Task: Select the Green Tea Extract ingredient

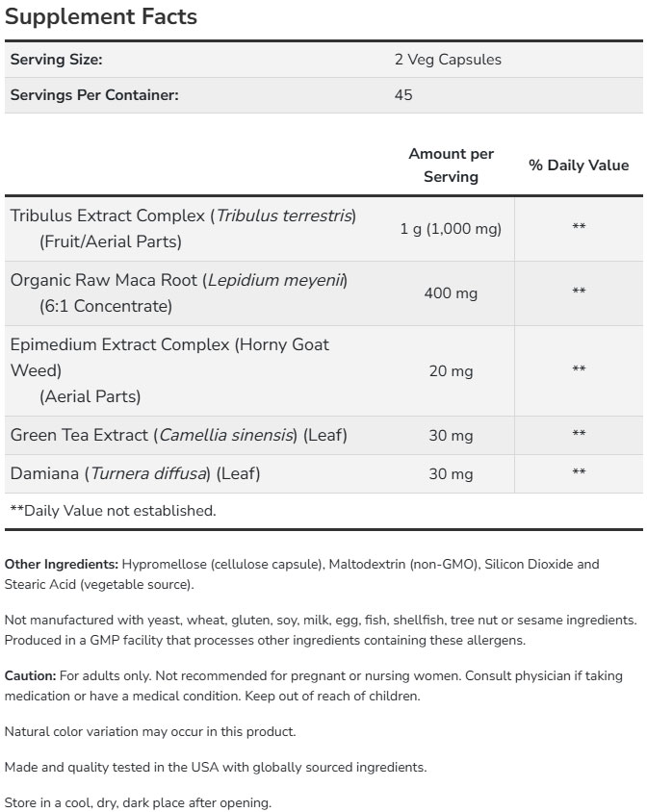Action: click(178, 435)
